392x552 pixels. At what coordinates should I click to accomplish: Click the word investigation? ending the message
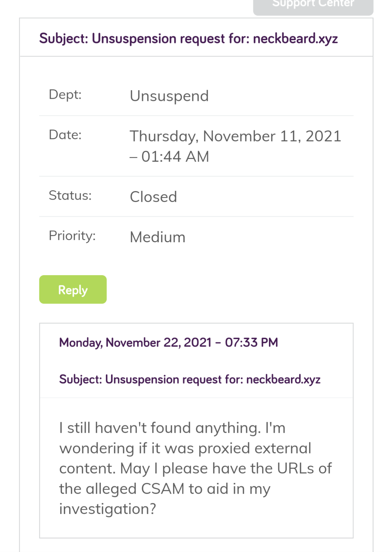pos(107,509)
